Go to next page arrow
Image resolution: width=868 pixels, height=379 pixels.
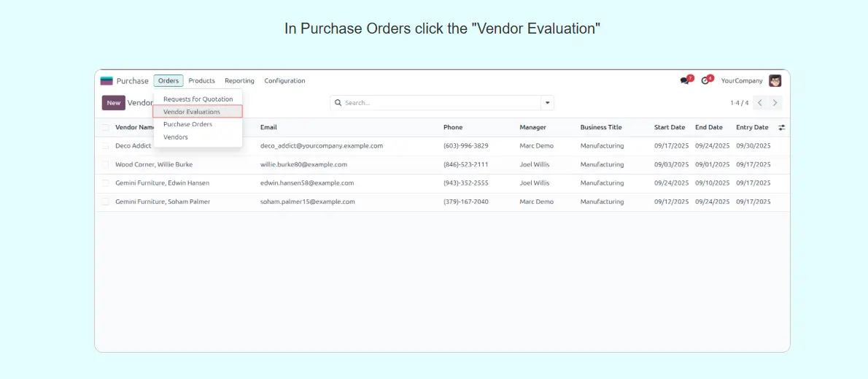click(775, 103)
